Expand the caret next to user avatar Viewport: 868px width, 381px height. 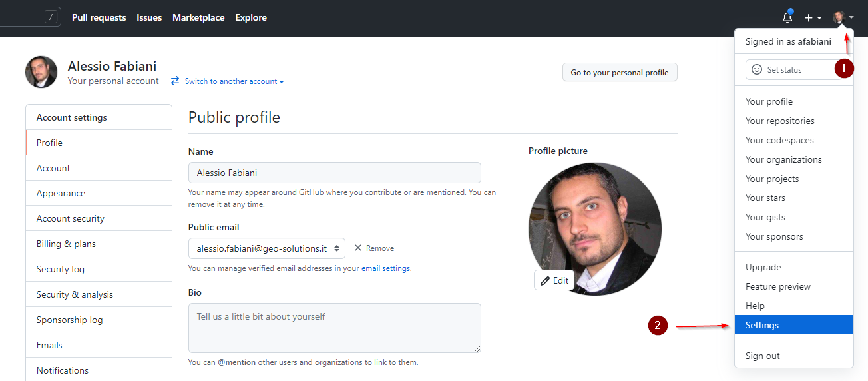click(851, 17)
